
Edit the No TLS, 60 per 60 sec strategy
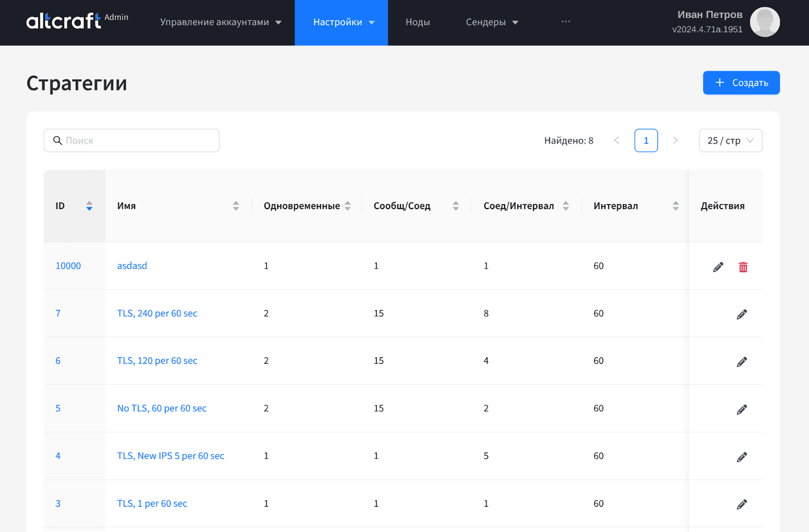(741, 409)
